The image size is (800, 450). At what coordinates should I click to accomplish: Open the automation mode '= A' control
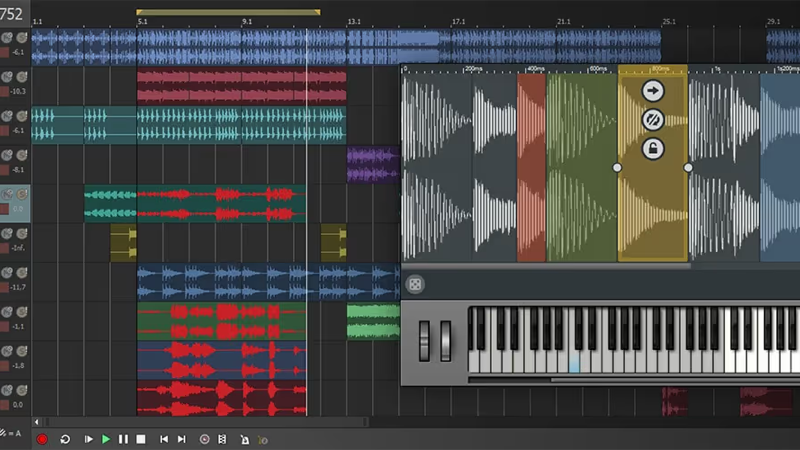pyautogui.click(x=11, y=434)
